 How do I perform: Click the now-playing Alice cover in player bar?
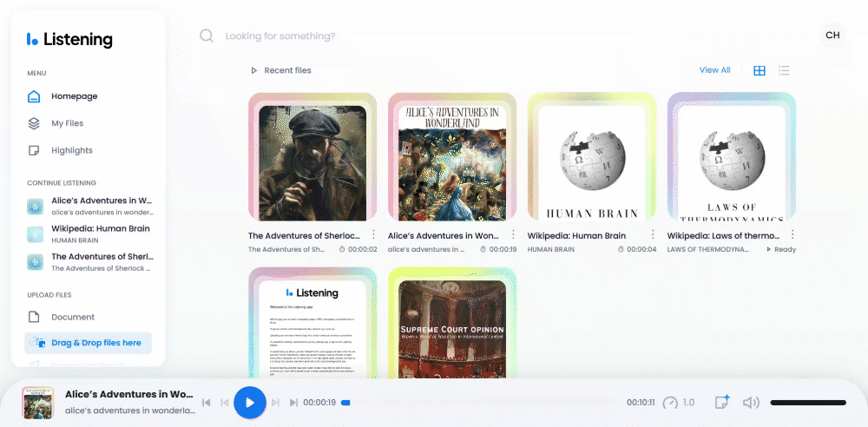click(x=38, y=403)
